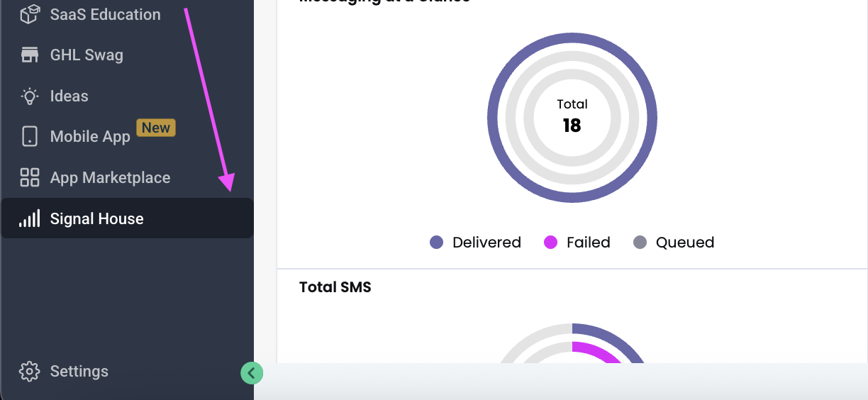Click the Mobile App phone icon
This screenshot has width=868, height=400.
[x=30, y=136]
